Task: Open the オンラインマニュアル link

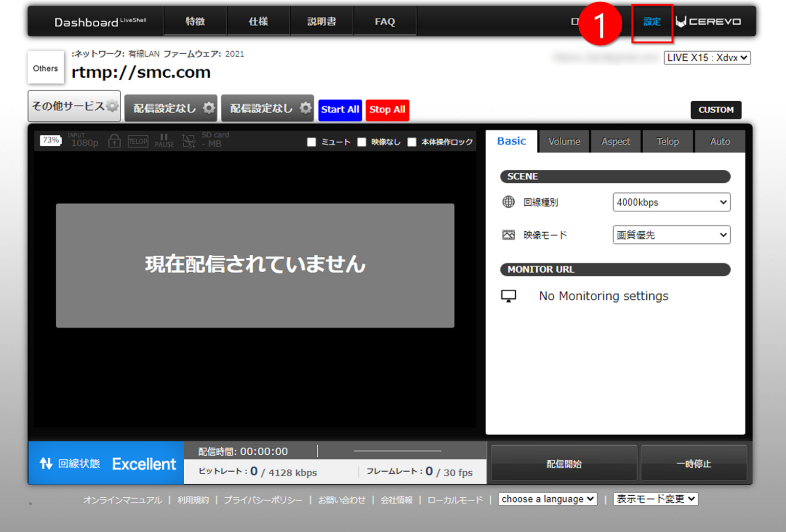Action: coord(122,500)
